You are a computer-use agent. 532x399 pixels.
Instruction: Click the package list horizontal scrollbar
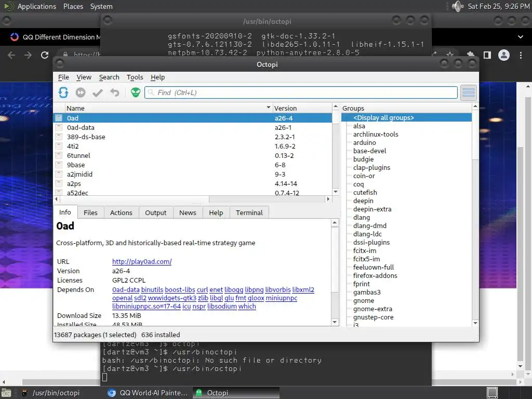click(x=192, y=199)
